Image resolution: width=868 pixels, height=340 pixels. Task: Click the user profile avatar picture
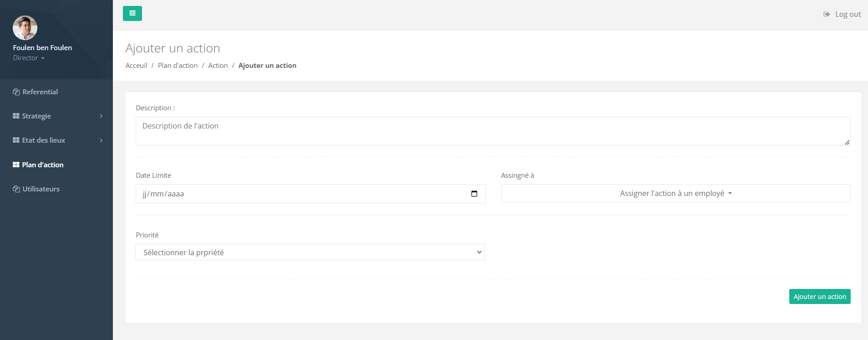coord(25,28)
